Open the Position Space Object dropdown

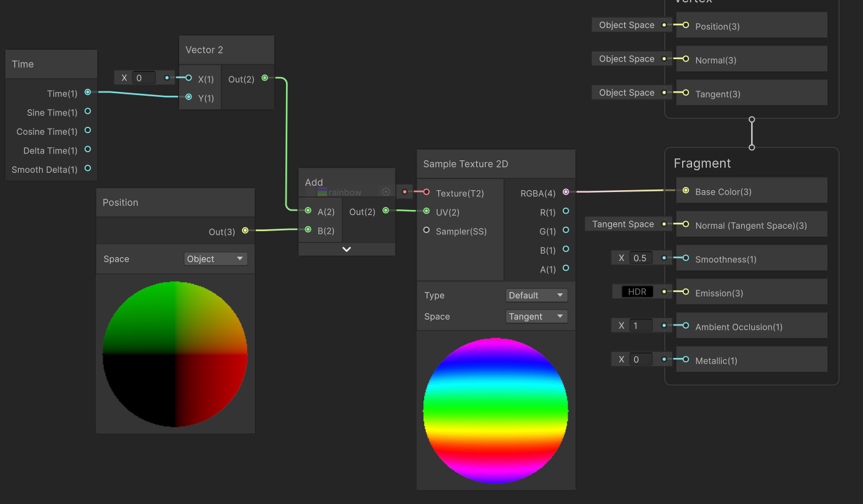pos(216,259)
